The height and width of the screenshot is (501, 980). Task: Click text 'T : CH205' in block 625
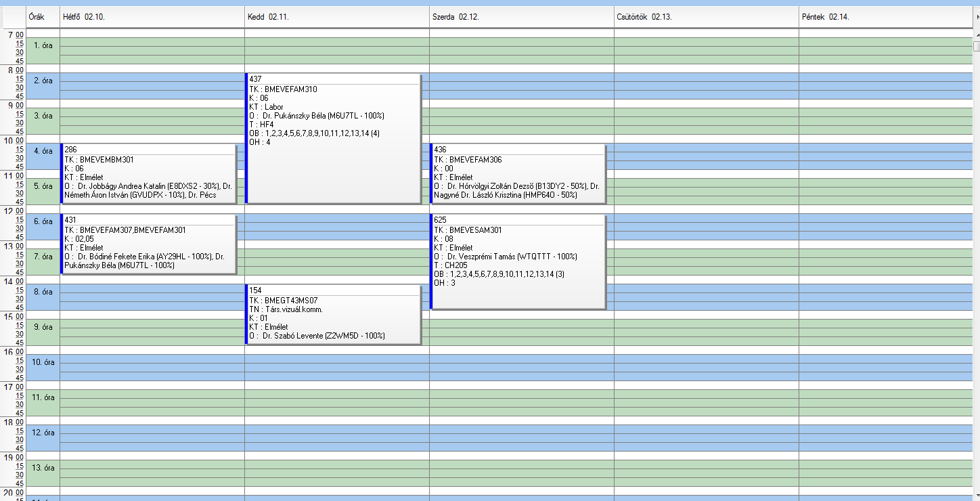point(451,265)
